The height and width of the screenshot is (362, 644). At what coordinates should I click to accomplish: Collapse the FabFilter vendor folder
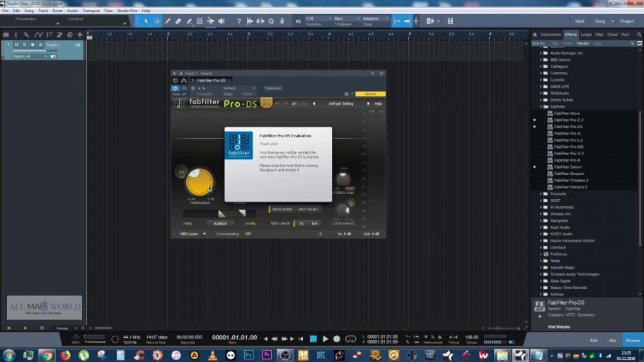541,106
